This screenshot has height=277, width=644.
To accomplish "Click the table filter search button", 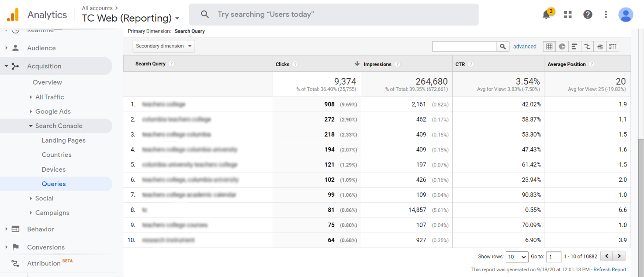I will [503, 46].
